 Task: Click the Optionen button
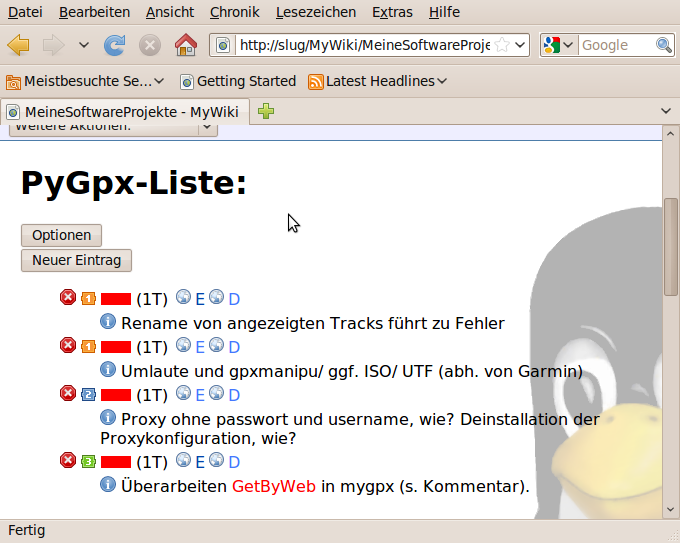(61, 235)
